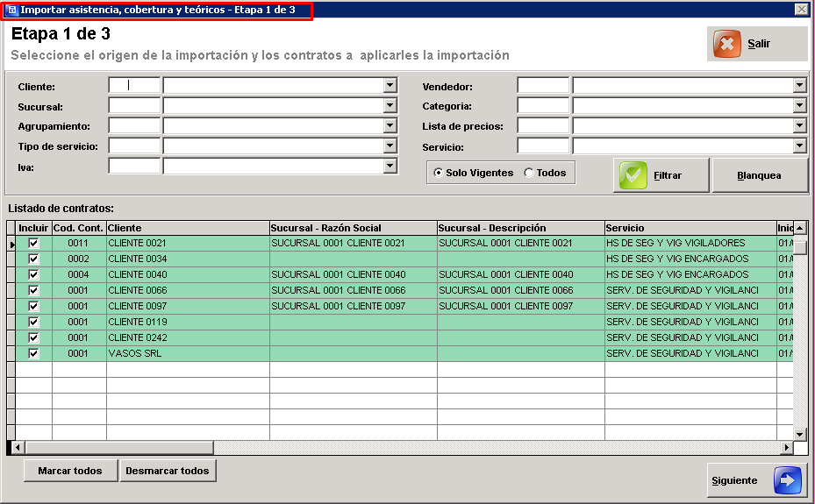Click the Servicio column header

[x=690, y=228]
